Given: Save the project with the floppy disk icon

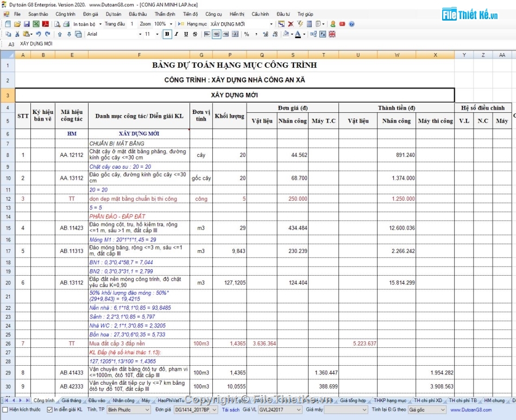Looking at the screenshot, I should [27, 24].
